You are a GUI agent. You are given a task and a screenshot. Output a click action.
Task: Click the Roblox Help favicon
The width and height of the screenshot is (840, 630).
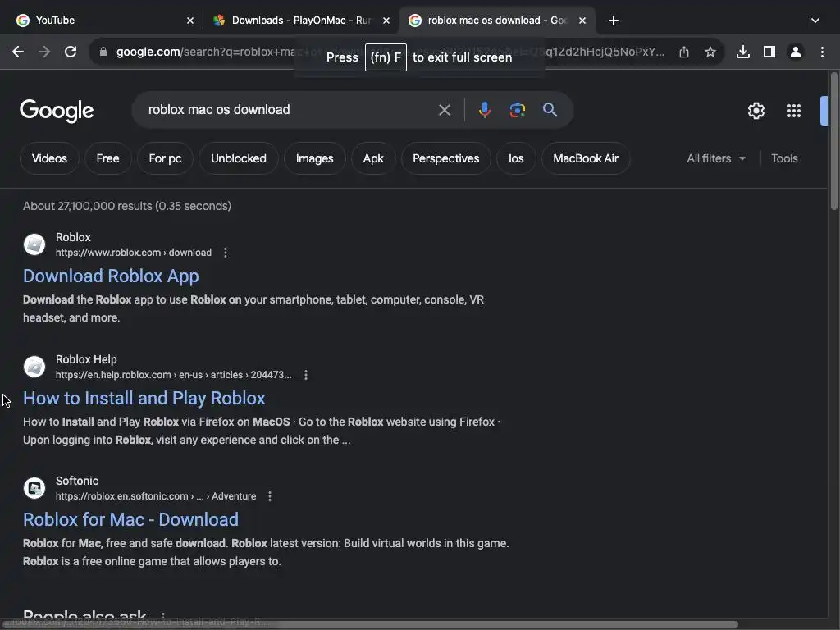(x=34, y=367)
